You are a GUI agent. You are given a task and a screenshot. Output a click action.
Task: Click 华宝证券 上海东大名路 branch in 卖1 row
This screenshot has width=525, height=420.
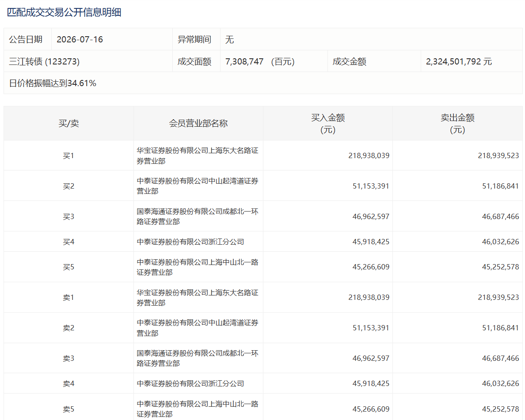[198, 298]
